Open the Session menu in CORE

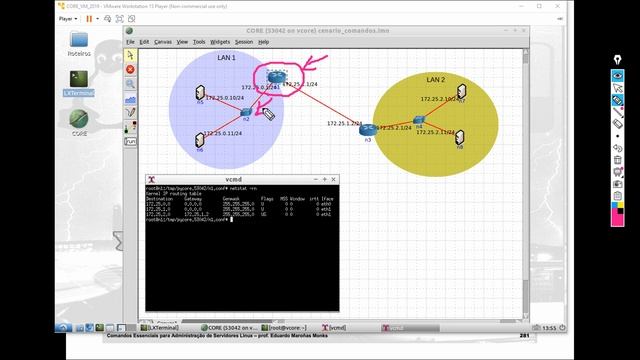click(244, 42)
